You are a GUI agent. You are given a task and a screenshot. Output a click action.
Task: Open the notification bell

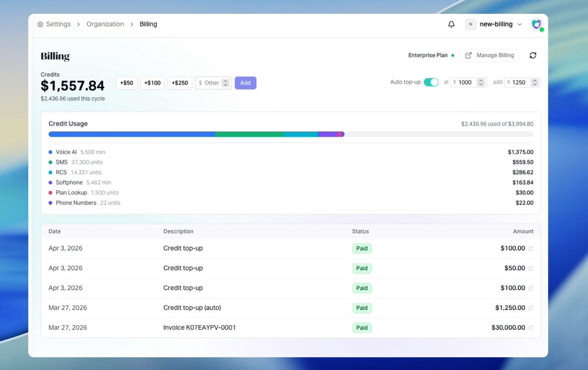tap(451, 24)
